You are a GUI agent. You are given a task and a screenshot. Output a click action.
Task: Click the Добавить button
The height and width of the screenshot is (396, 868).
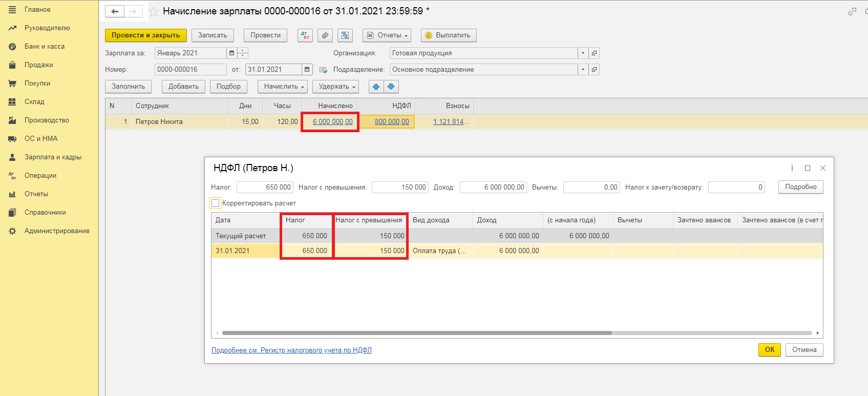point(183,87)
